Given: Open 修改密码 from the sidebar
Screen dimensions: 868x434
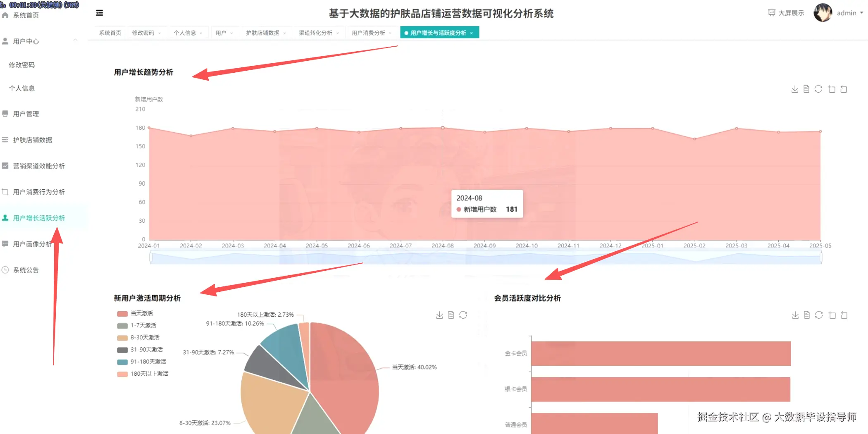Looking at the screenshot, I should [21, 65].
